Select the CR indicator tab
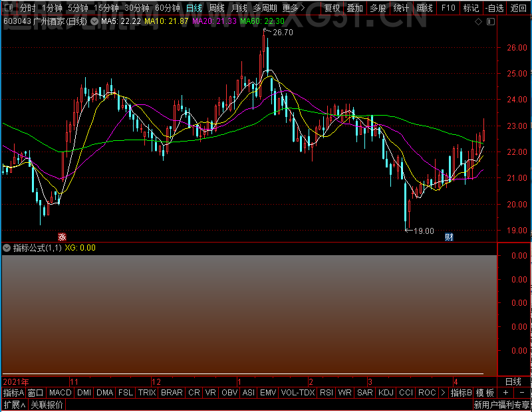The image size is (532, 412). (x=194, y=393)
